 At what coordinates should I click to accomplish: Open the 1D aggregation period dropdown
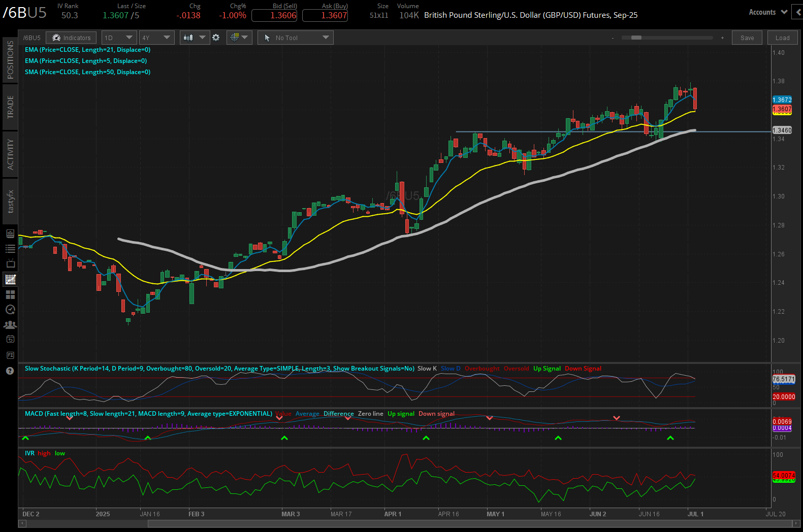click(119, 38)
